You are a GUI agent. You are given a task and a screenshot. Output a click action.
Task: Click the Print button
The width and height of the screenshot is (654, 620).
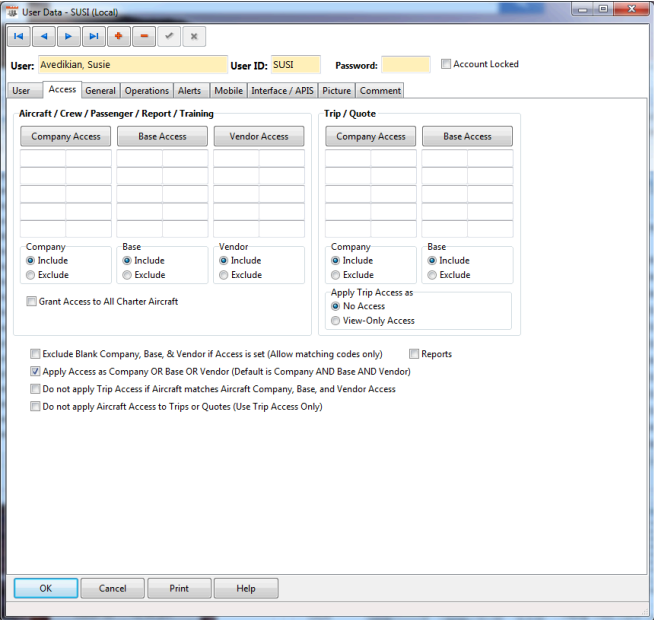point(179,588)
